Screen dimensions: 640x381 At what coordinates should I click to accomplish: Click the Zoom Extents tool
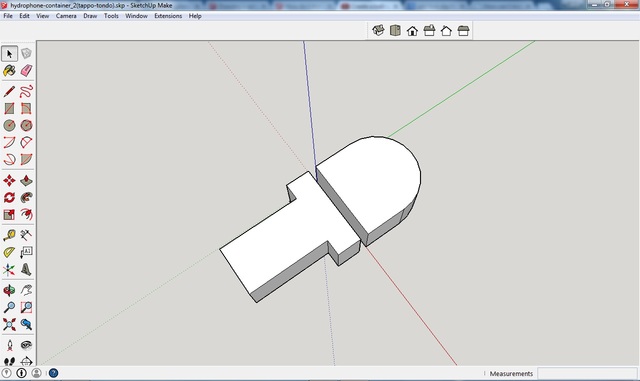click(x=9, y=324)
